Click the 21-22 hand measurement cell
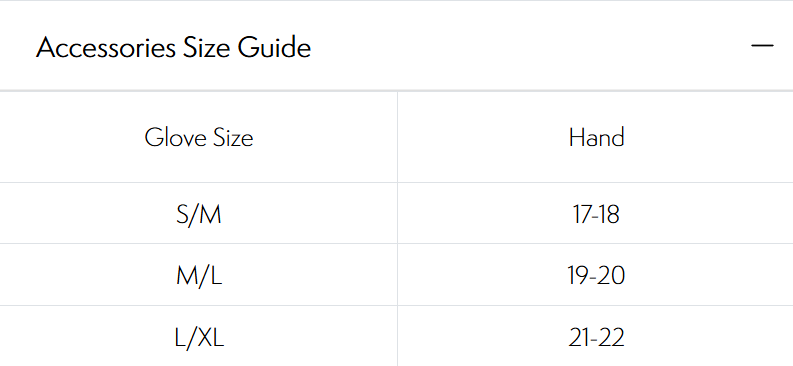The image size is (793, 366). (596, 337)
